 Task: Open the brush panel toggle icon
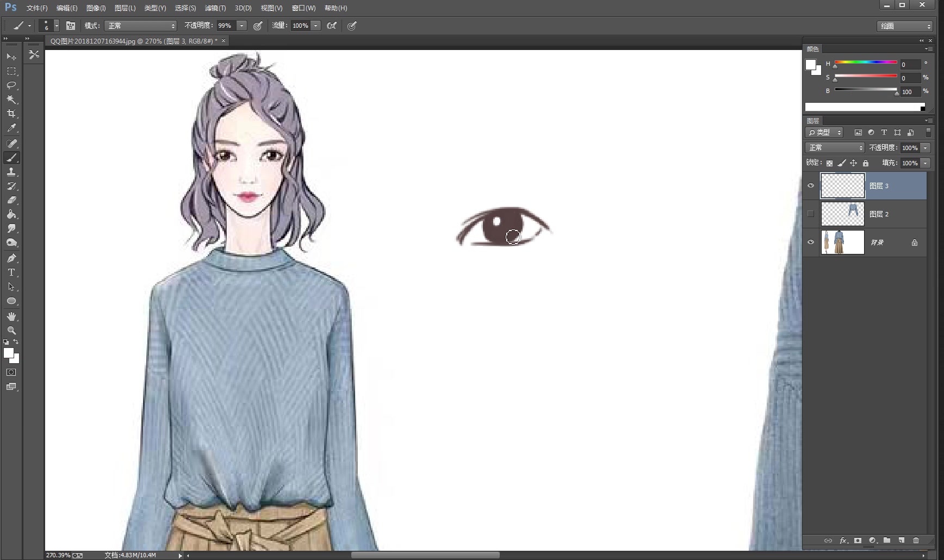coord(71,26)
